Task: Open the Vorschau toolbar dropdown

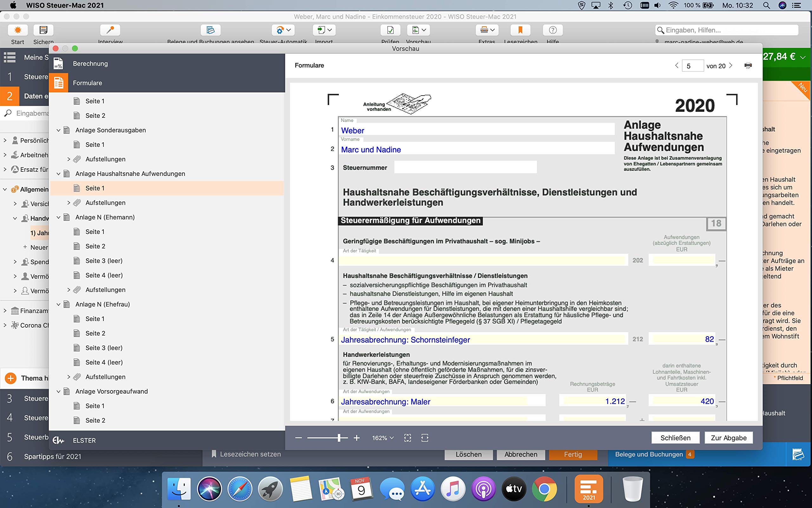Action: [x=418, y=30]
